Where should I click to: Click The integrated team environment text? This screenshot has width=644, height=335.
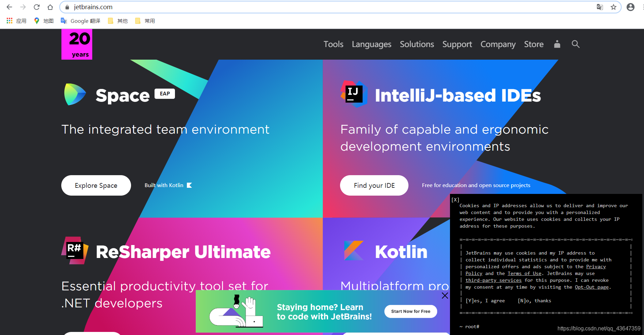[x=165, y=130]
